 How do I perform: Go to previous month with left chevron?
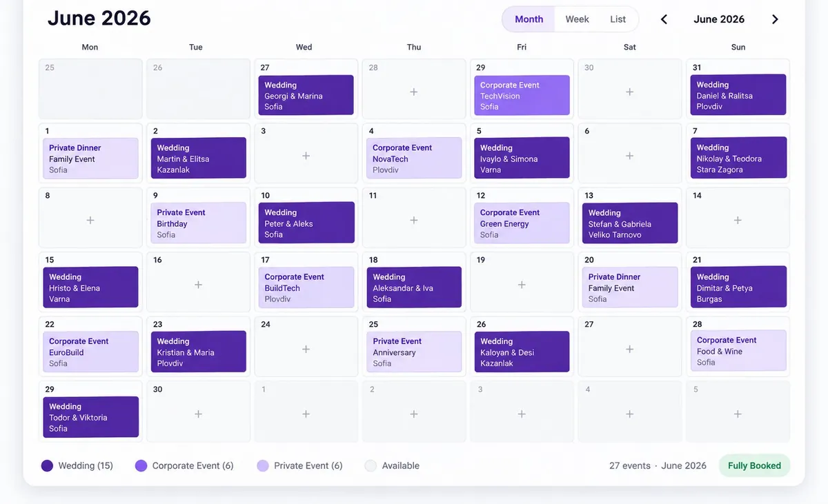[664, 19]
